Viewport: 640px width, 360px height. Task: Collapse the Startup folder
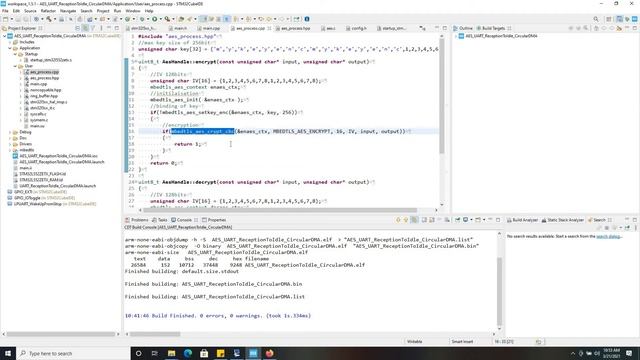coord(15,54)
